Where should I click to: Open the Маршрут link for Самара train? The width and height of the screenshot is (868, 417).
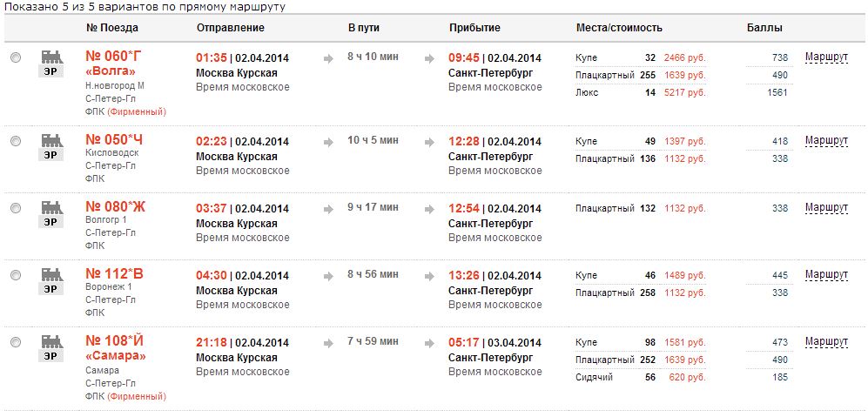click(826, 341)
